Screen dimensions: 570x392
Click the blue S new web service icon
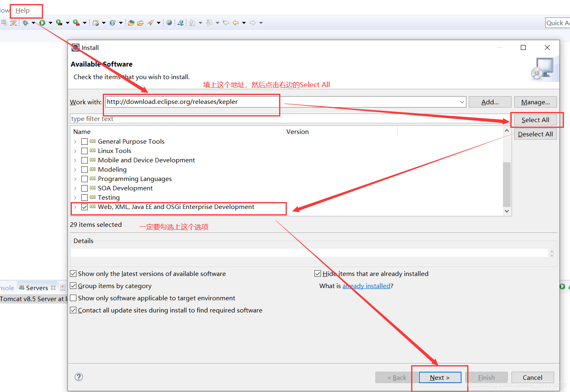[113, 23]
